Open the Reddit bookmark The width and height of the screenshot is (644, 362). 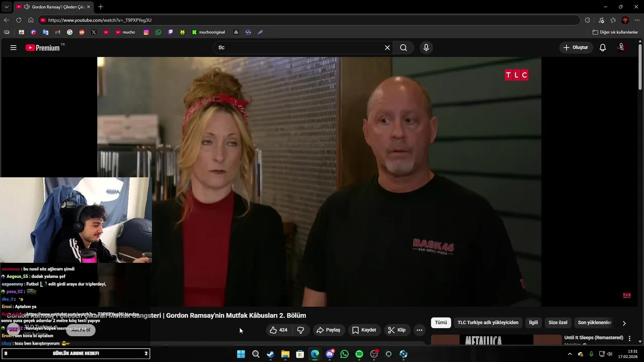pos(82,32)
